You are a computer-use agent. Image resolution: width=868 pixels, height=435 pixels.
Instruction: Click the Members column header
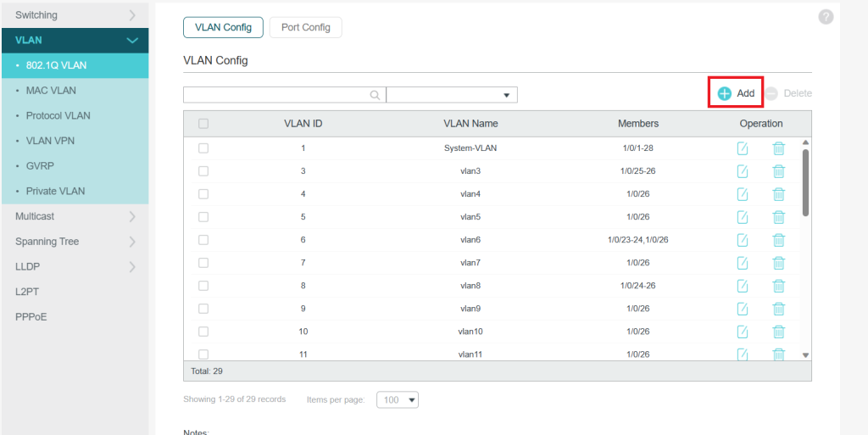tap(638, 124)
